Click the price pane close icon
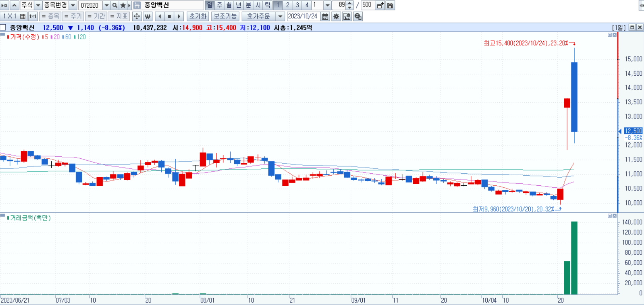 pos(615,35)
